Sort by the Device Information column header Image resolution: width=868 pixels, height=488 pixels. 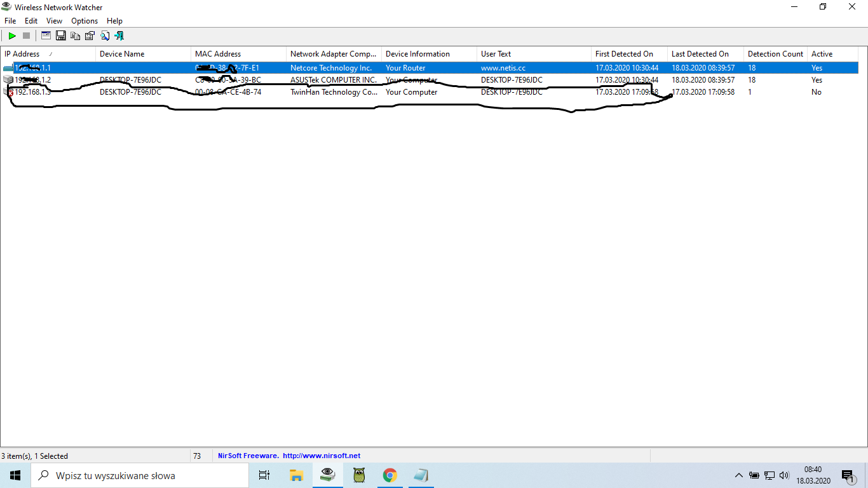(x=430, y=54)
